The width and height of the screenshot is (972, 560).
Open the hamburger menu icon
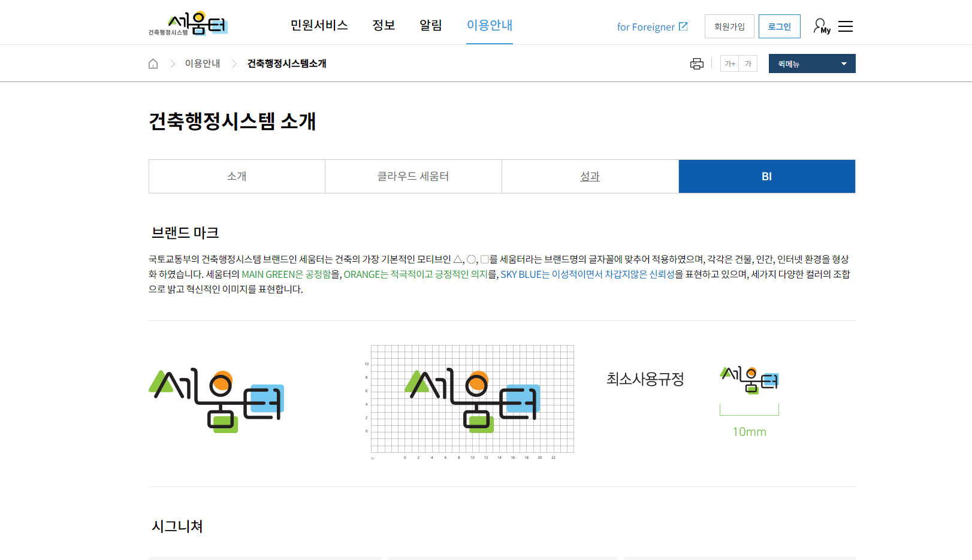(x=846, y=26)
